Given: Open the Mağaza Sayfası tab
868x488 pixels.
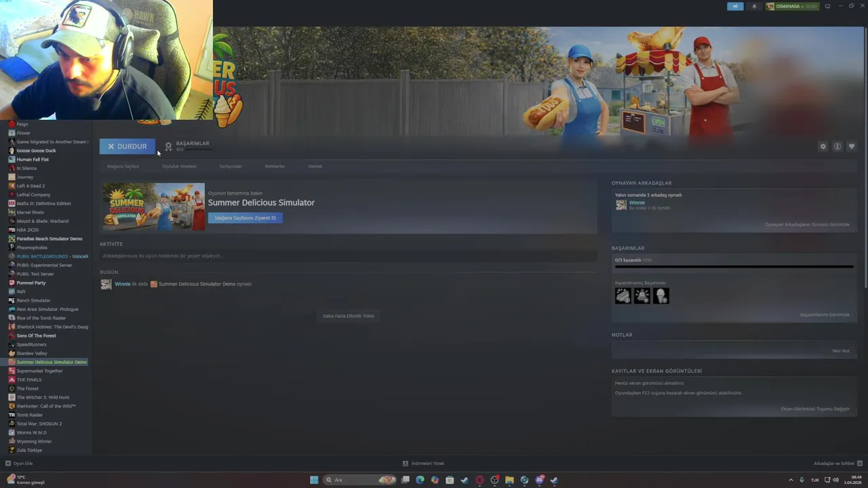Looking at the screenshot, I should (x=123, y=166).
